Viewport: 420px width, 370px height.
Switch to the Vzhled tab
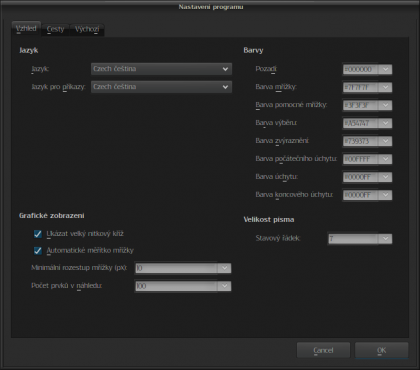(26, 29)
